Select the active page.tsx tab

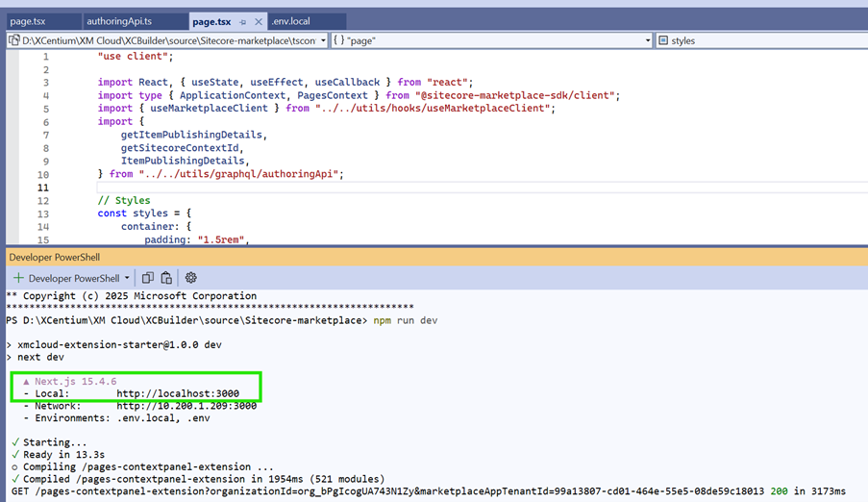(211, 21)
